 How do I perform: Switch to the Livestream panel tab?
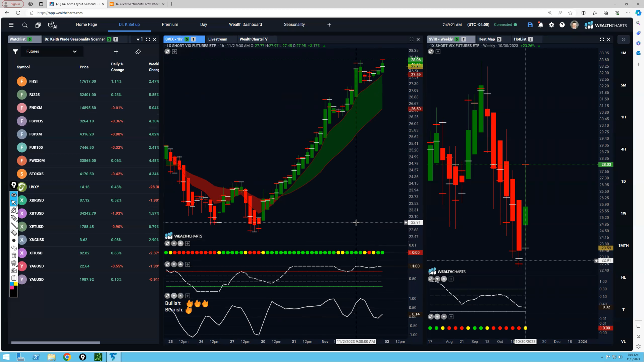[218, 39]
